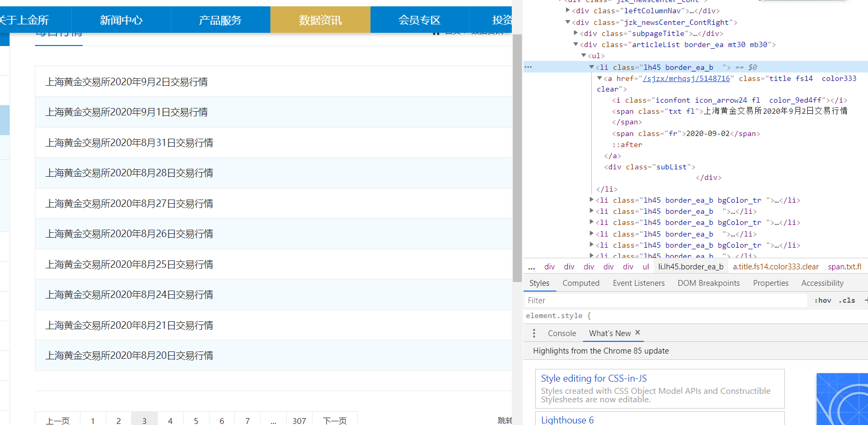Open 上海黄金交易所2020年8月25日交易行情 article
The image size is (868, 425).
pyautogui.click(x=129, y=265)
